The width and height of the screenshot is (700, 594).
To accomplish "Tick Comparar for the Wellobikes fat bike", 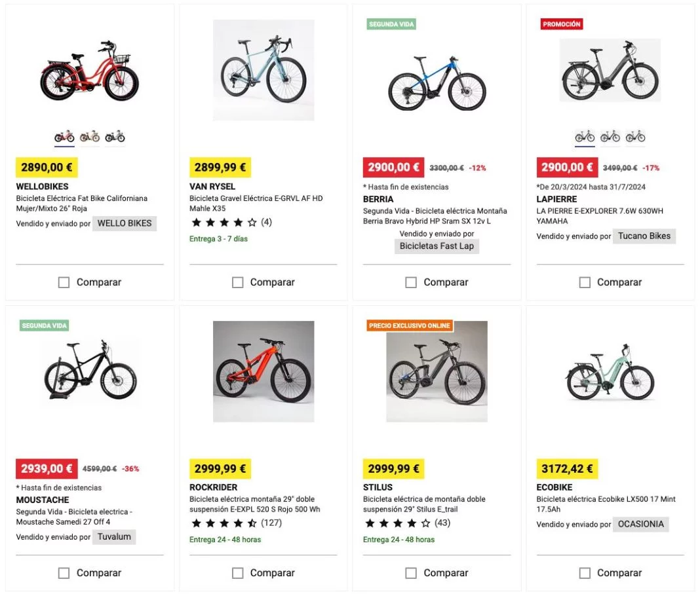I will coord(64,282).
